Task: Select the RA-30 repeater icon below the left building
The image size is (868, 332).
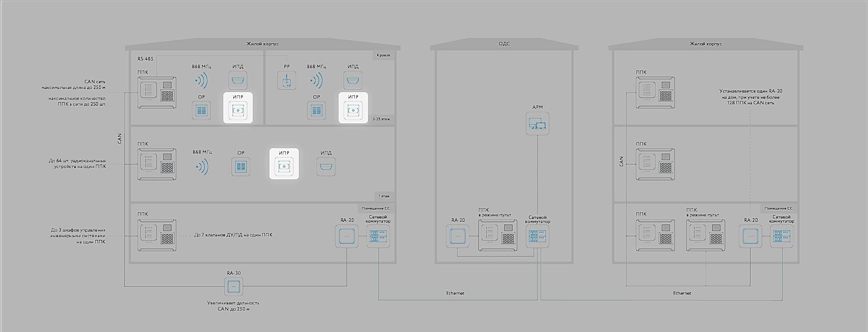Action: [x=234, y=287]
